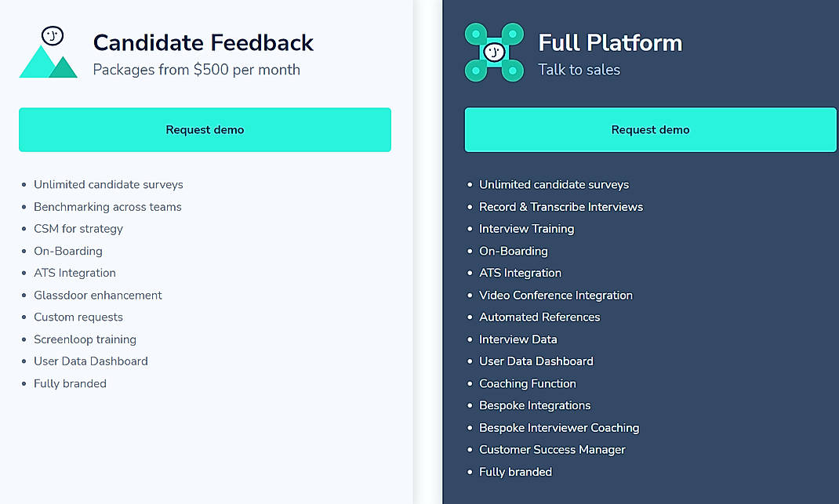The height and width of the screenshot is (504, 839).
Task: Click 'Glassdoor enhancement' feature item
Action: pos(98,296)
